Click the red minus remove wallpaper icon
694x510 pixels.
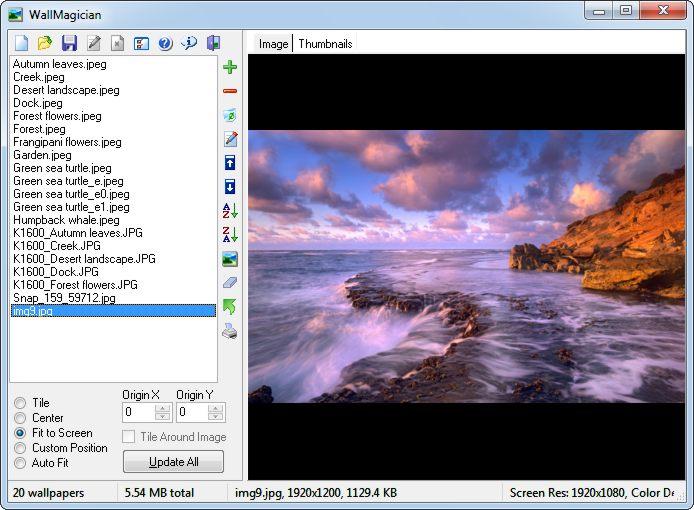tap(230, 91)
